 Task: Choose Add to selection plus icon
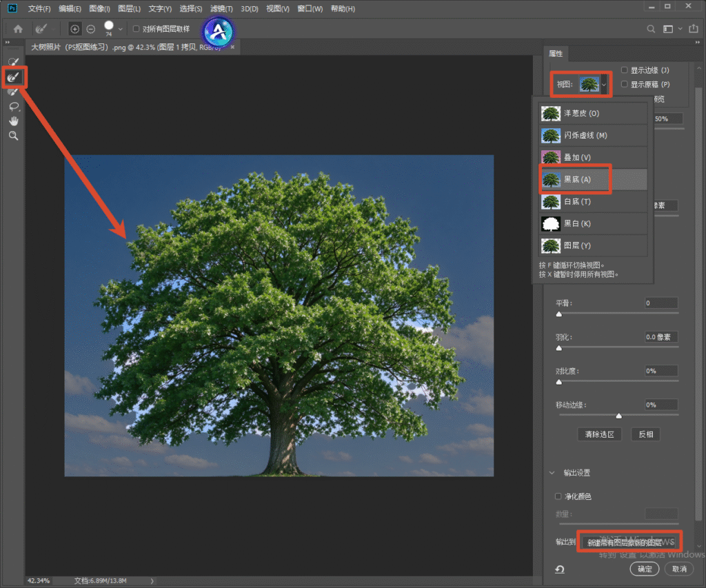tap(74, 29)
